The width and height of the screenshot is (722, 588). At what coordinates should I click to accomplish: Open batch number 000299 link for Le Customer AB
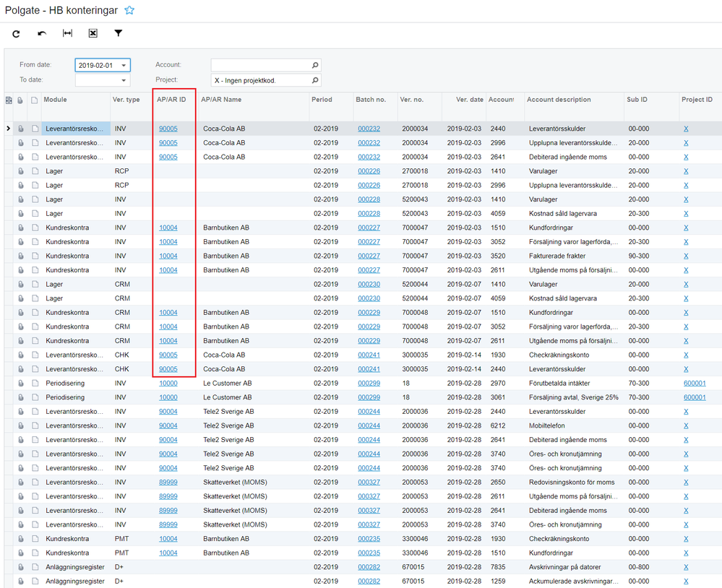[x=369, y=384]
